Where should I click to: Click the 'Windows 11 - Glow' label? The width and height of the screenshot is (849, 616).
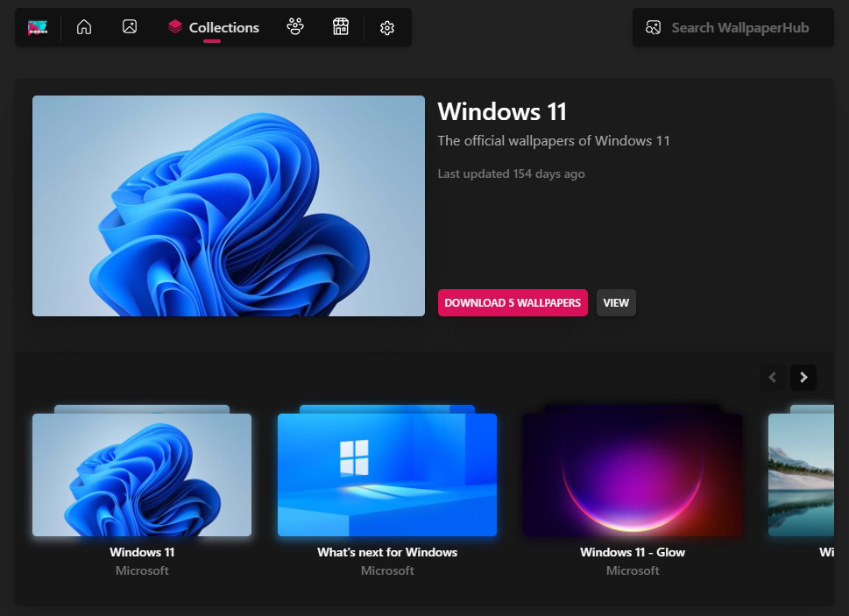pos(633,552)
